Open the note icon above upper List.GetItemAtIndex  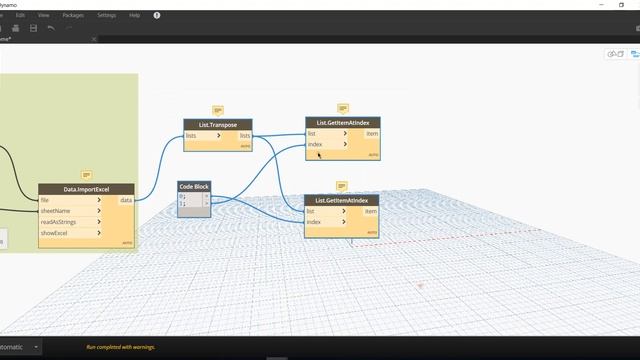click(343, 108)
